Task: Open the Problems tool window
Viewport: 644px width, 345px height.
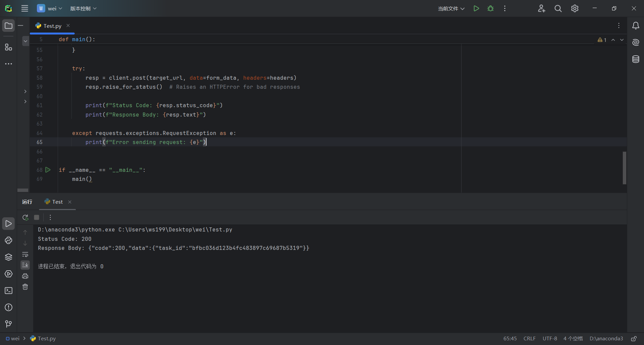Action: click(8, 307)
